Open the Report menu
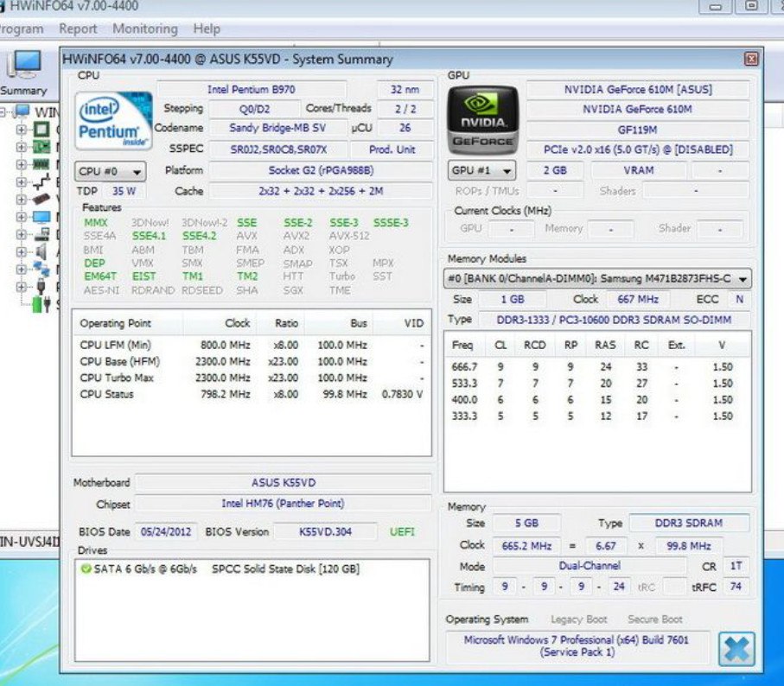The width and height of the screenshot is (784, 686). 78,29
